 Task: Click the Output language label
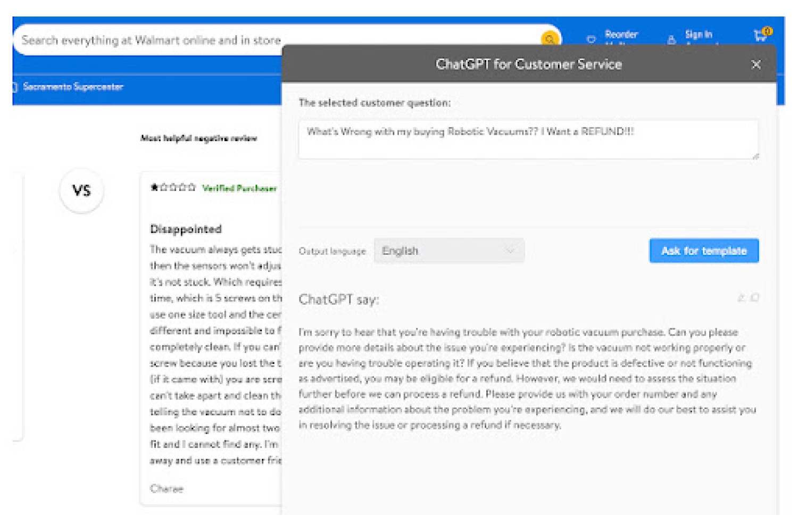click(x=332, y=251)
